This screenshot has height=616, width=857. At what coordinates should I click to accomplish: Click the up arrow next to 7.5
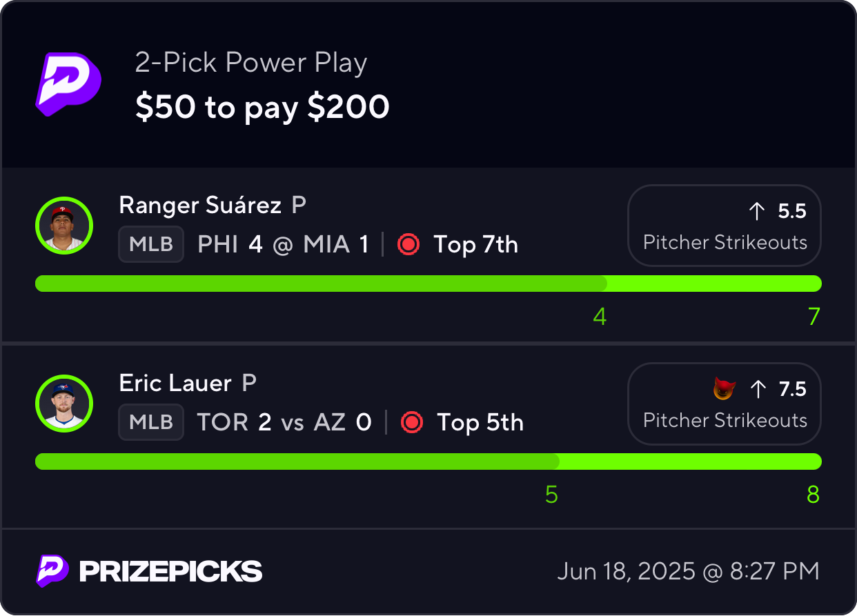[x=758, y=390]
